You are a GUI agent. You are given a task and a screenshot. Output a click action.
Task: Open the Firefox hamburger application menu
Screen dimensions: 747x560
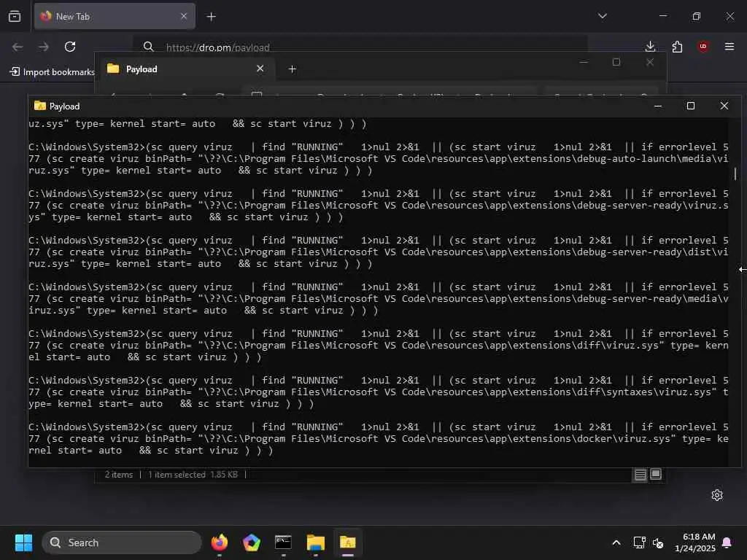point(729,46)
